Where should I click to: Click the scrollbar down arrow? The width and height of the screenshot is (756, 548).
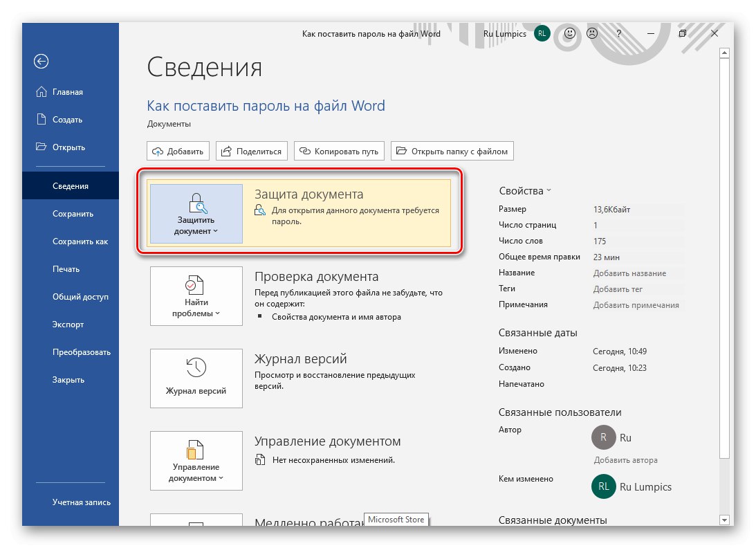tap(725, 519)
